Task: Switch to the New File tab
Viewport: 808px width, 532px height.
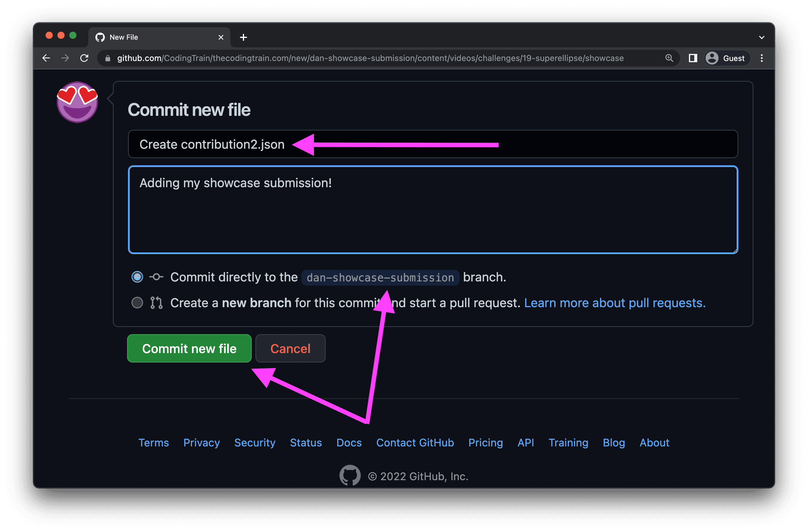Action: coord(159,37)
